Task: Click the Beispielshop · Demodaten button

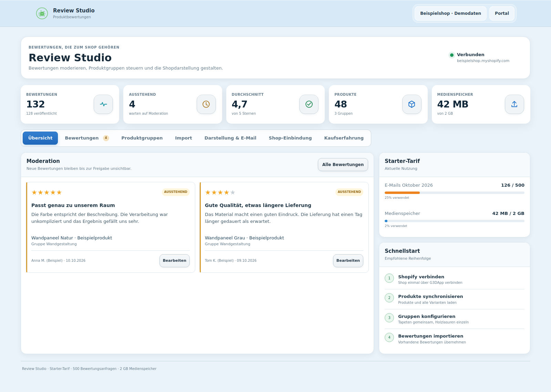Action: pyautogui.click(x=450, y=13)
